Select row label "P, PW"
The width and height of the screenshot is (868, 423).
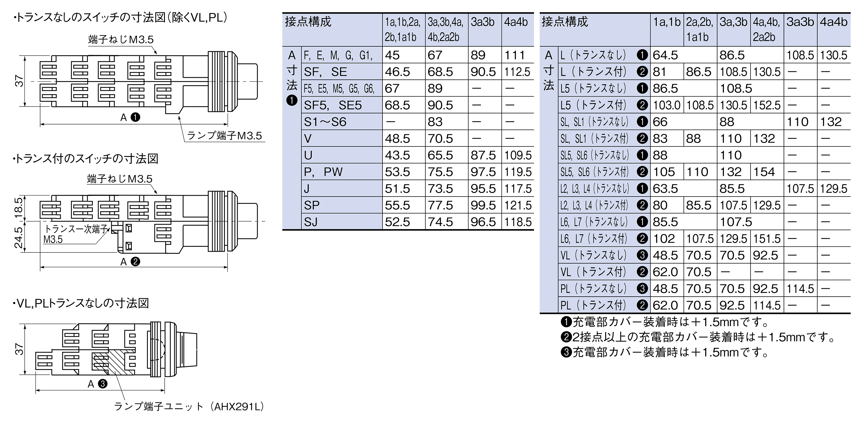(323, 172)
